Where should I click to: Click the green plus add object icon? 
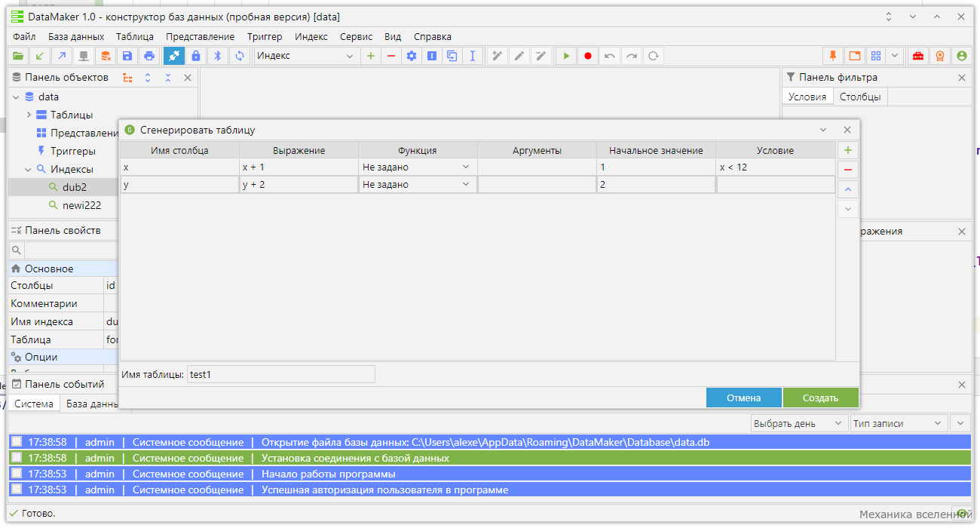[370, 56]
